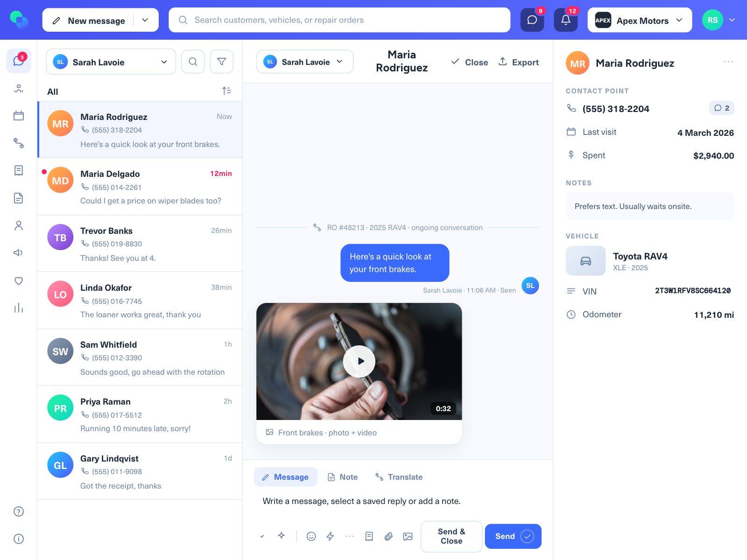This screenshot has height=560, width=747.
Task: Click the lightning bolt saved replies icon
Action: point(330,536)
